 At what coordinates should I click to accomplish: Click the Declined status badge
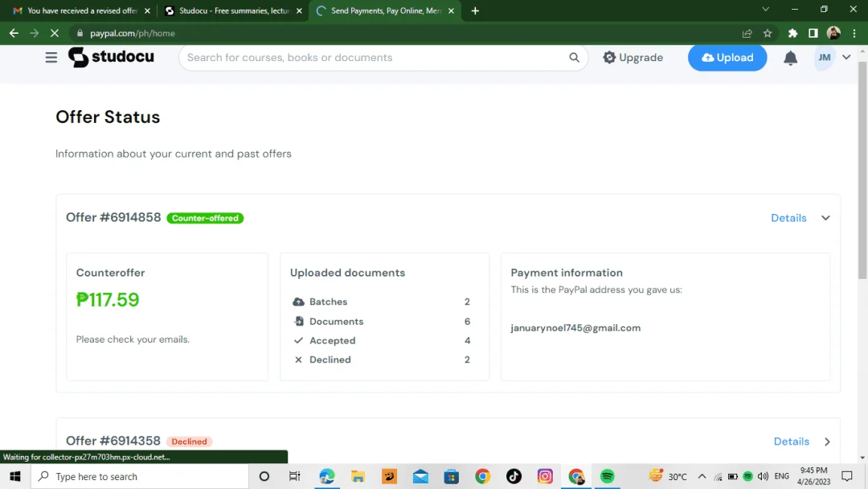coord(189,442)
